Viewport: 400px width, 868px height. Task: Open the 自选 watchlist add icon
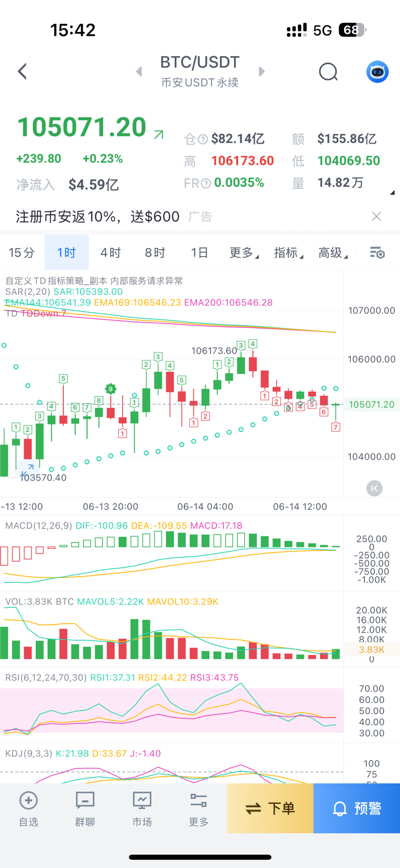pyautogui.click(x=29, y=801)
